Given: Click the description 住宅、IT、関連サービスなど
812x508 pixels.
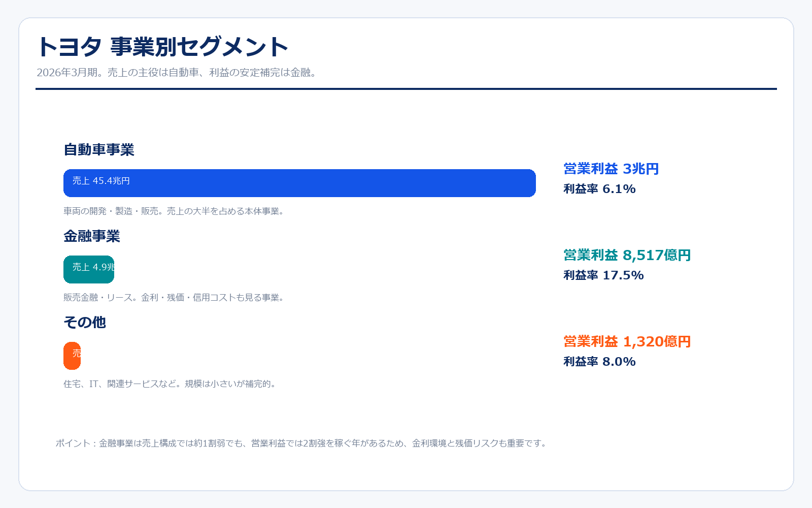Looking at the screenshot, I should point(171,384).
